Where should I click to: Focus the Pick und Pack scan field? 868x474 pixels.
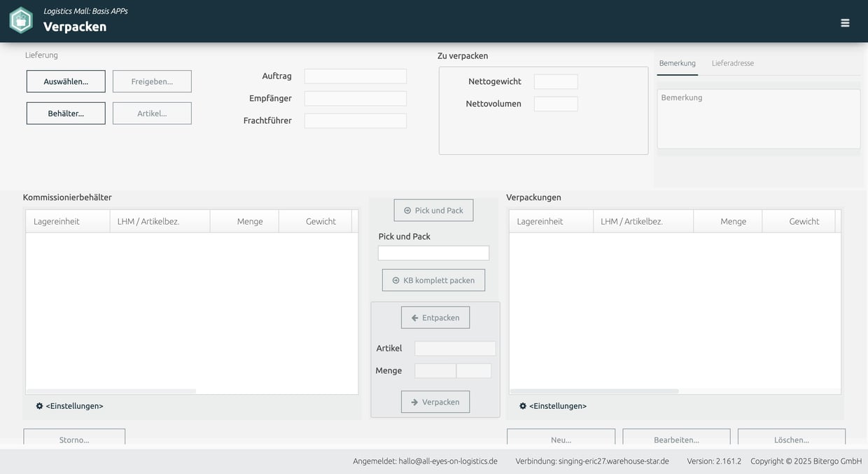pos(433,253)
